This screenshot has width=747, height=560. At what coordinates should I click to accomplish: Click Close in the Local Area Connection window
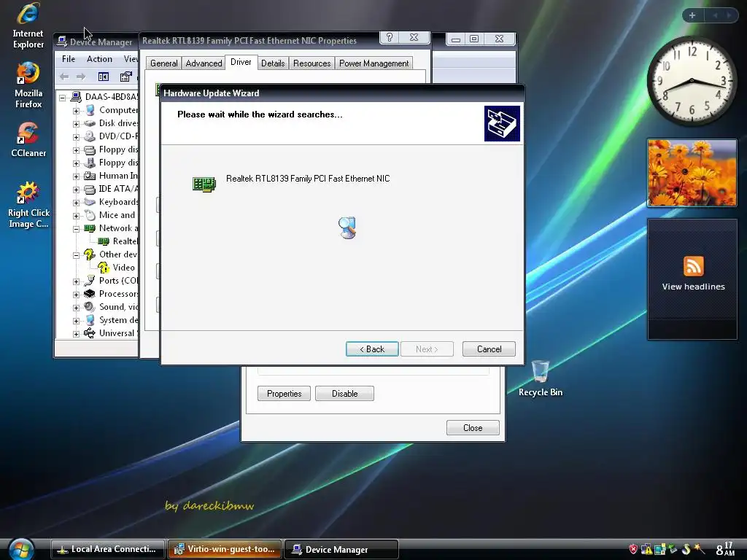pyautogui.click(x=473, y=427)
